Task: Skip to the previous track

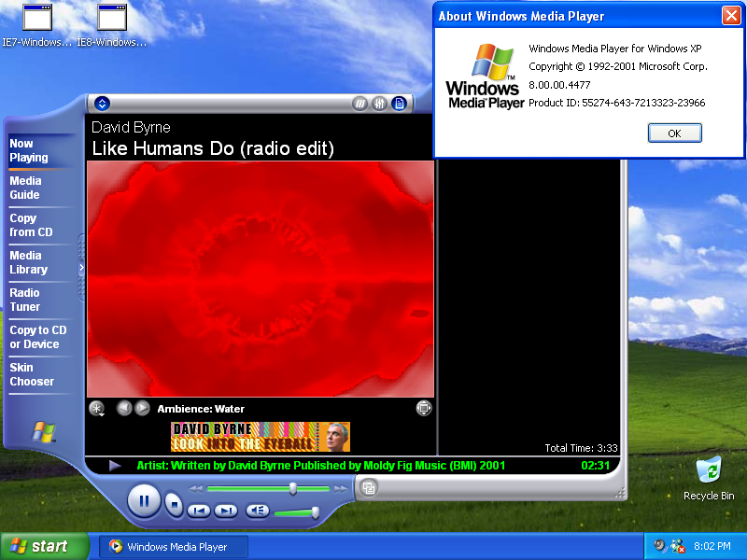Action: pos(199,511)
